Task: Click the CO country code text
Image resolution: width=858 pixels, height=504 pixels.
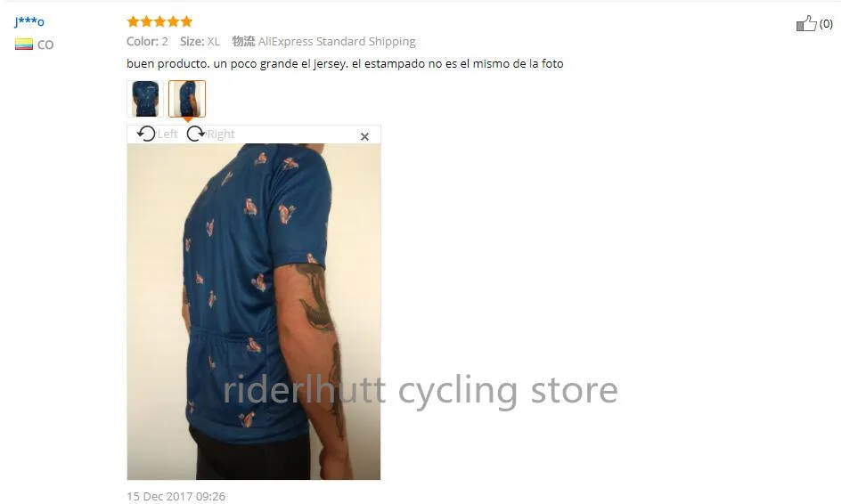Action: 45,45
